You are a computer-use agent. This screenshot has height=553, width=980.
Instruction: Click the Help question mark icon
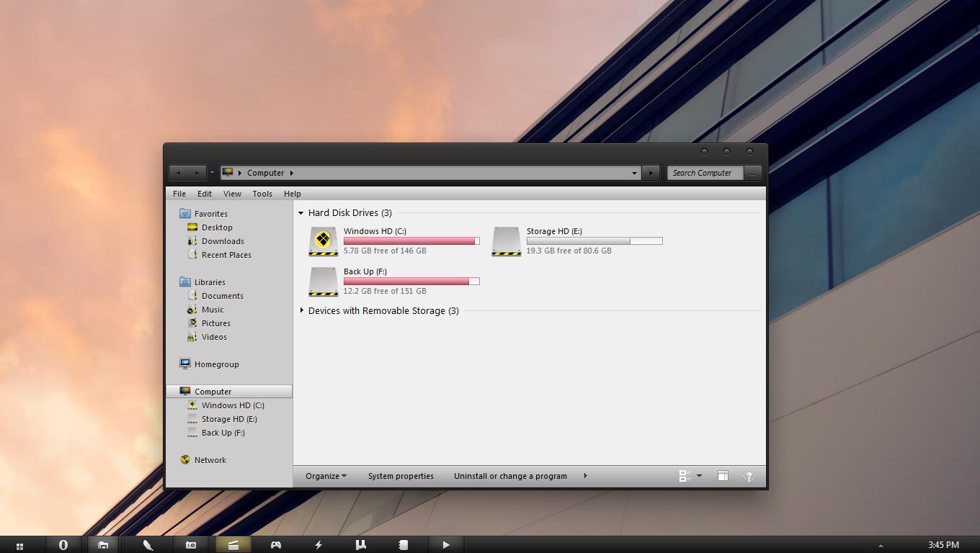coord(749,476)
